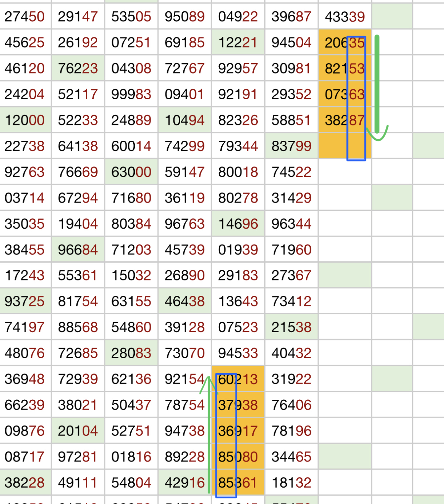Click the cell reading 83799
444x504 pixels.
point(291,146)
